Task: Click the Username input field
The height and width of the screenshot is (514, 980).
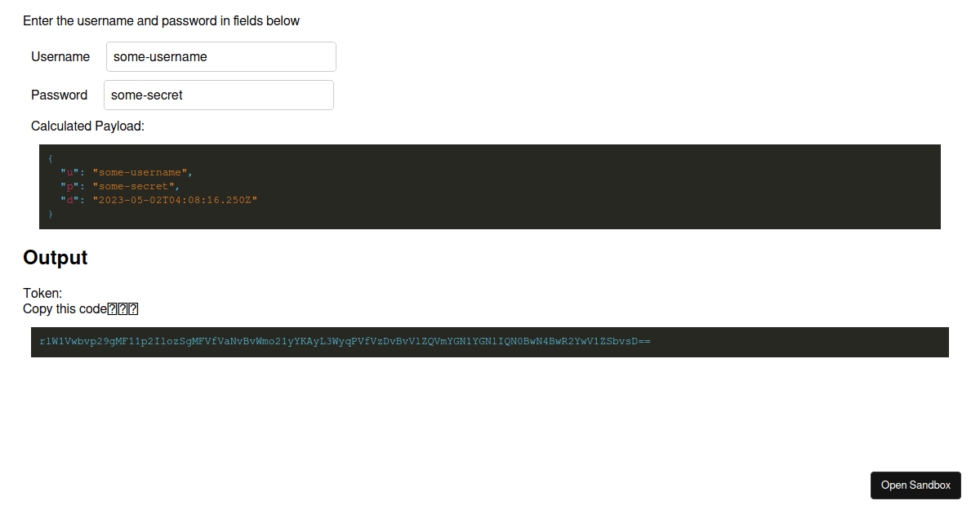Action: click(x=220, y=56)
